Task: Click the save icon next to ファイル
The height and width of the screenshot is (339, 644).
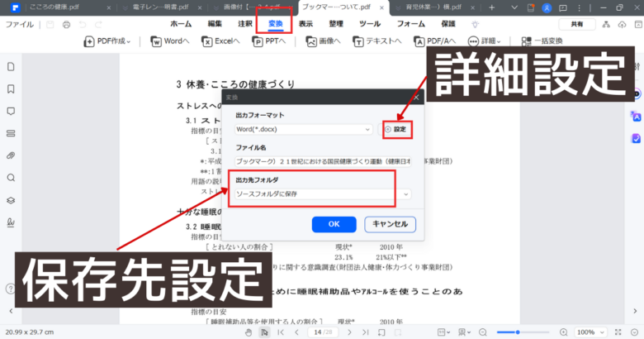Action: click(x=50, y=25)
